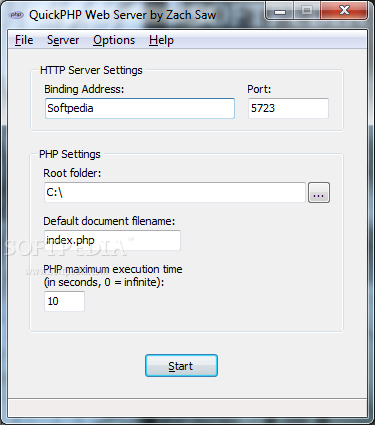This screenshot has width=375, height=425.
Task: Close the QuickPHP Web Server window
Action: click(x=344, y=11)
